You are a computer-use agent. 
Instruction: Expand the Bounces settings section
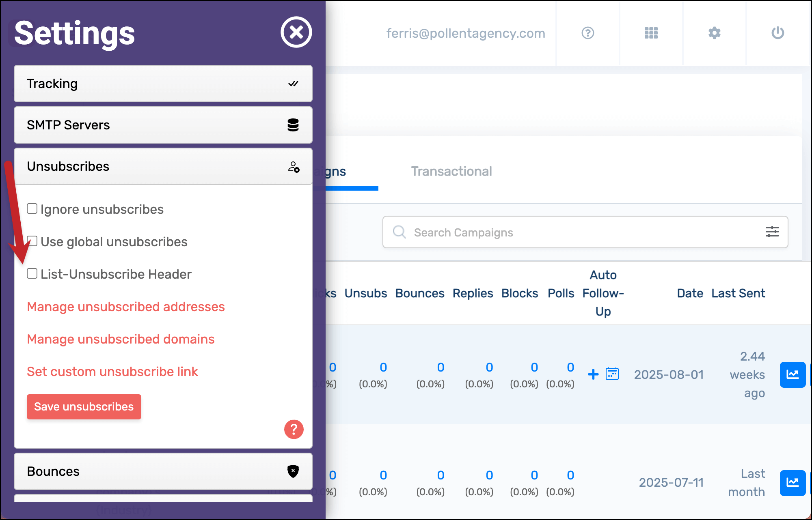pyautogui.click(x=163, y=471)
